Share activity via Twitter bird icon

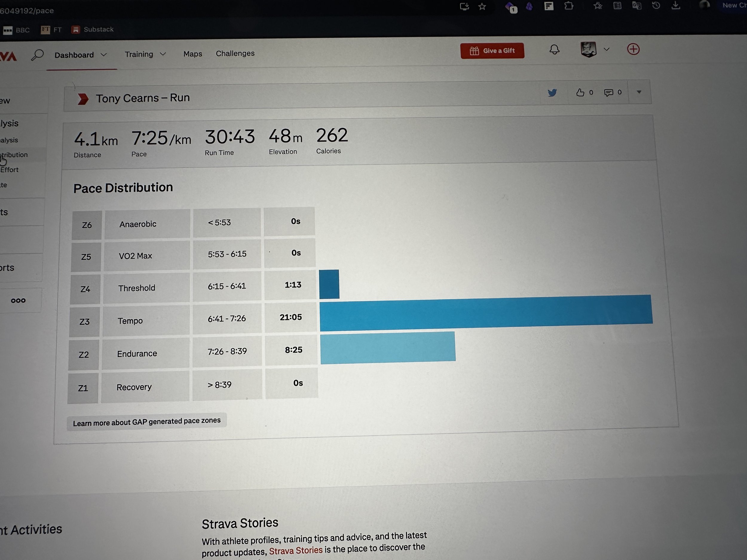[552, 93]
